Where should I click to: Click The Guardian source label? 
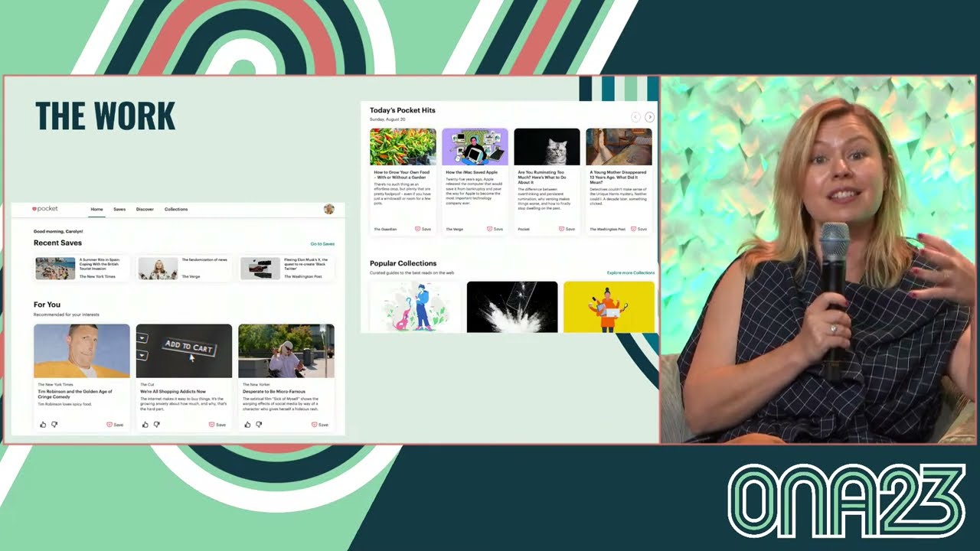click(x=384, y=229)
